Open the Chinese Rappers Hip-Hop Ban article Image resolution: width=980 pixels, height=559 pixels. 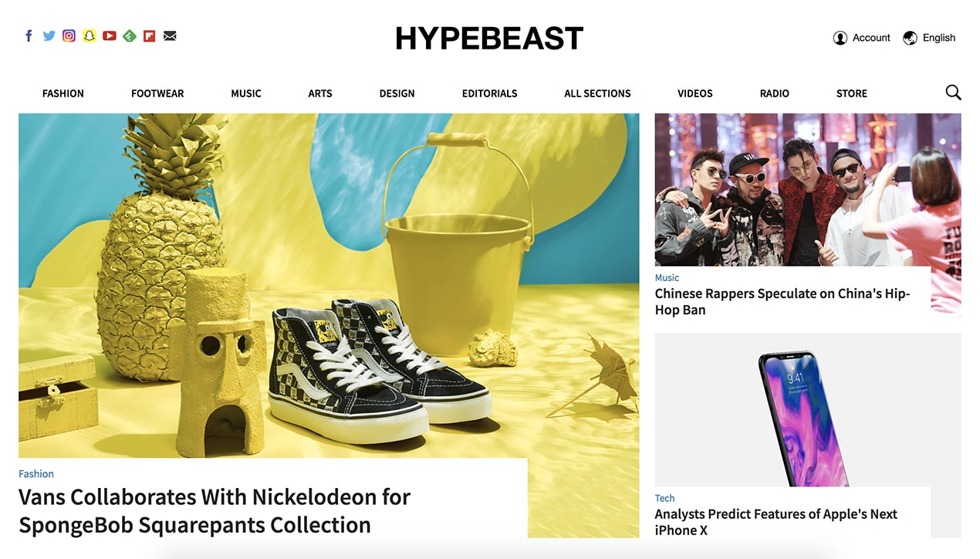click(782, 302)
